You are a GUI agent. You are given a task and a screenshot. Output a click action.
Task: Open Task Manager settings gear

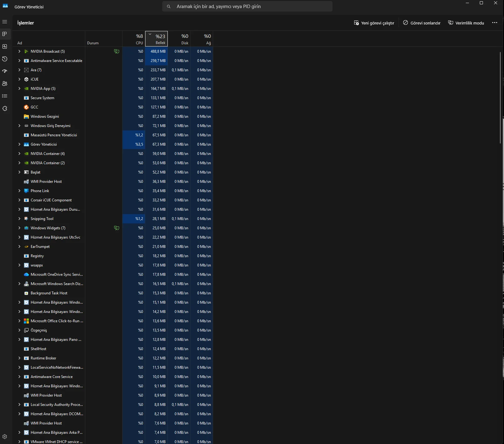click(5, 437)
